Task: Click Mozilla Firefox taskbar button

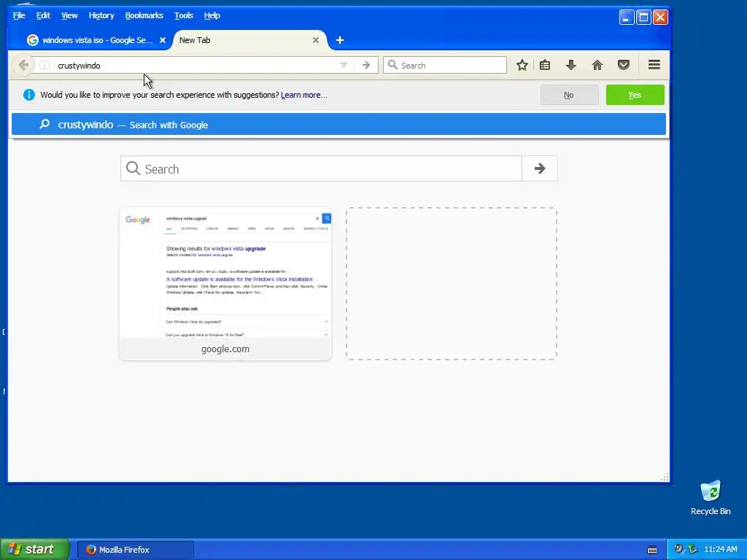Action: pyautogui.click(x=136, y=550)
